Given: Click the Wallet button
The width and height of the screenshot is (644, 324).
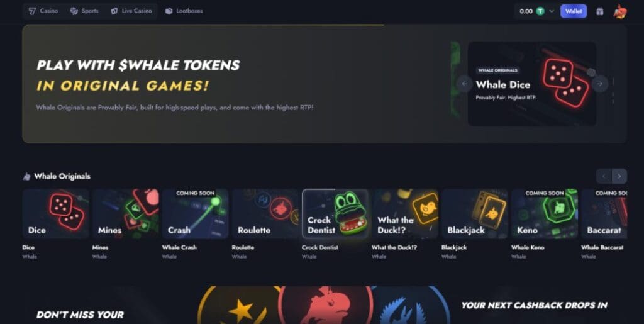Looking at the screenshot, I should coord(574,11).
